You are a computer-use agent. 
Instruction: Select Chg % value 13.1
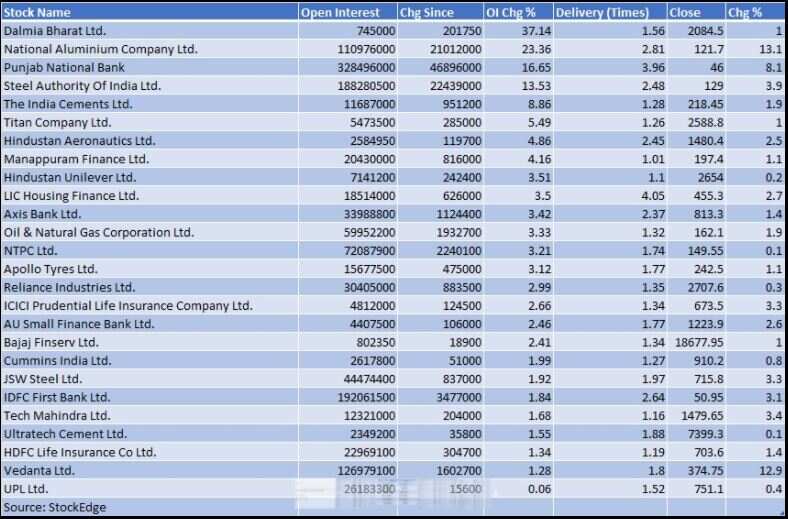[771, 49]
